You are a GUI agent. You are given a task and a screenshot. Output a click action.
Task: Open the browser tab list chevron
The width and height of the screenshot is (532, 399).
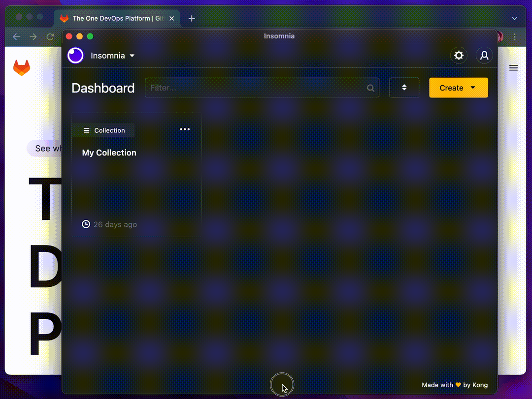pyautogui.click(x=515, y=19)
